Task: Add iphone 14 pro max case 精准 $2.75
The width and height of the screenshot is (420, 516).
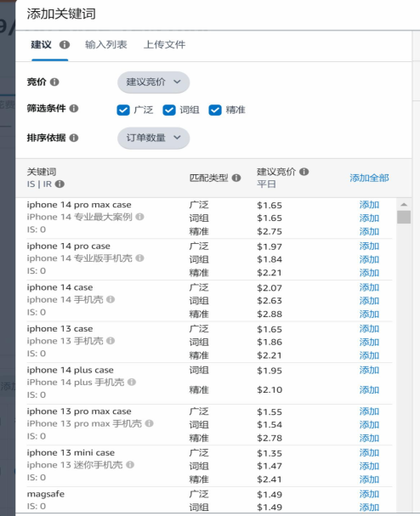Action: (369, 231)
